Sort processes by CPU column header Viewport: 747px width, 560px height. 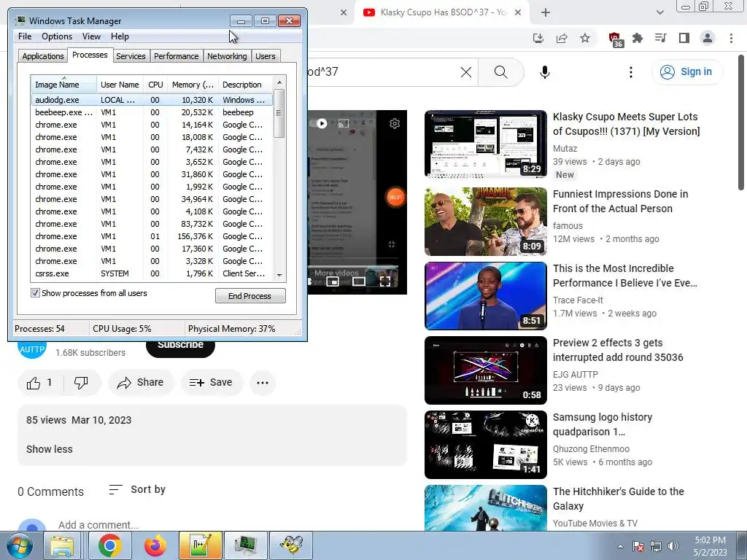(x=155, y=85)
